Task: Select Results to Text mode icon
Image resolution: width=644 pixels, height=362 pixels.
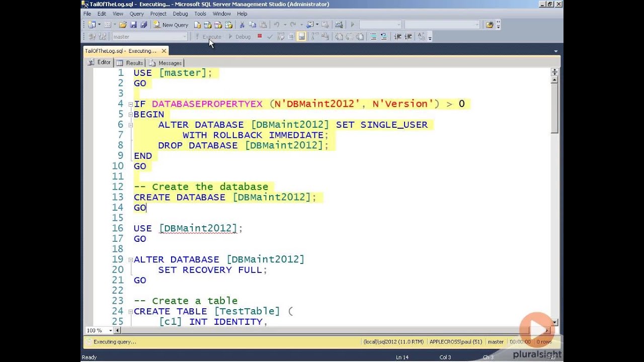Action: tap(339, 37)
